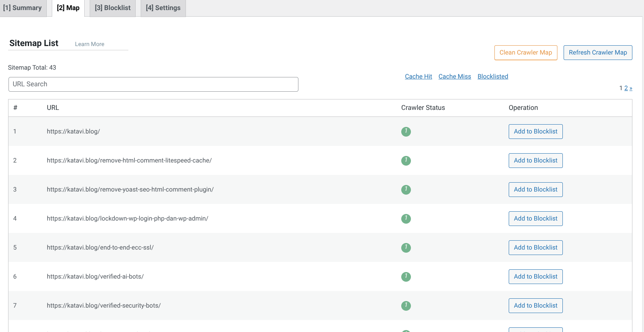Screen dimensions: 644x332
Task: Open the Learn More link
Action: tap(90, 44)
